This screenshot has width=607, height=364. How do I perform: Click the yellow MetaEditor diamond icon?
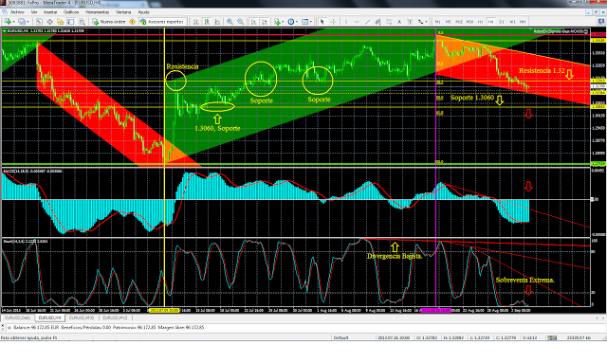point(133,22)
